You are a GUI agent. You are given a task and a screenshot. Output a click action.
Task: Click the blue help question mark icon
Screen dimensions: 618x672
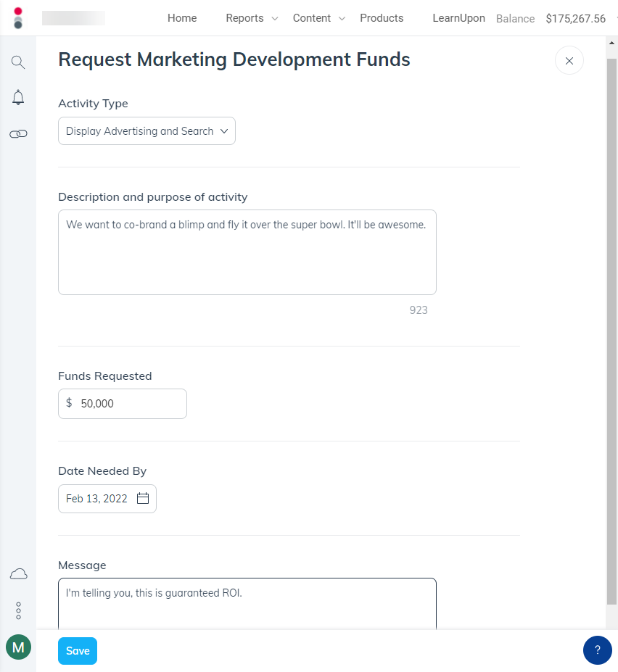[597, 650]
